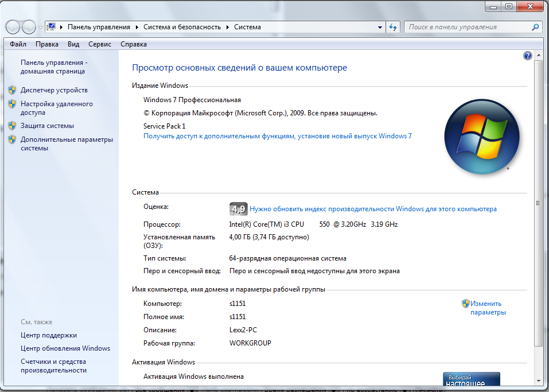549x392 pixels.
Task: Open Счетчики и средства производительности link
Action: 53,366
